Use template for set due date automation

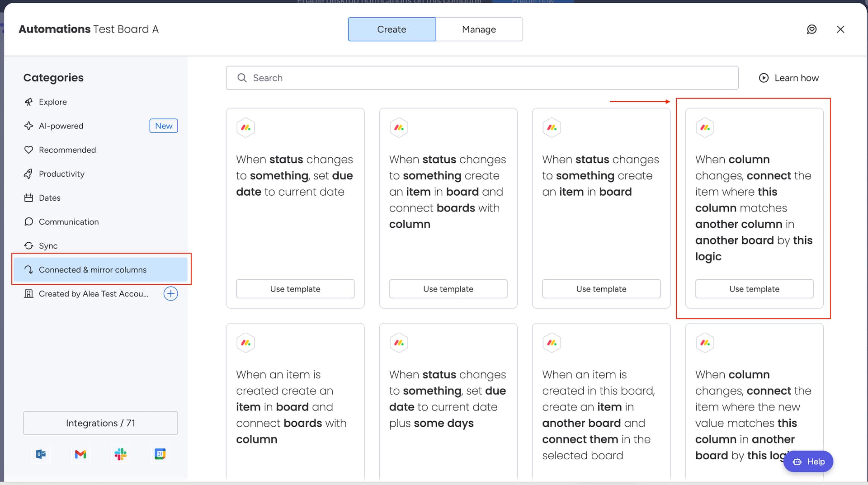point(295,289)
